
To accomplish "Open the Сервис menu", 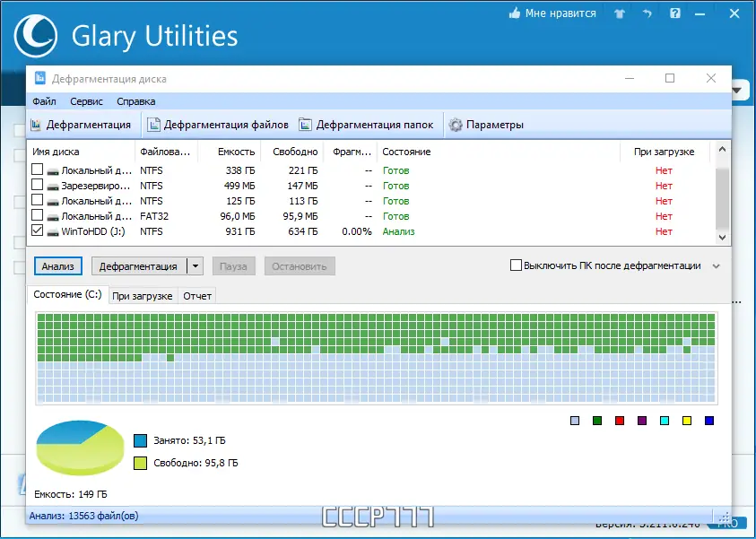I will (x=86, y=101).
